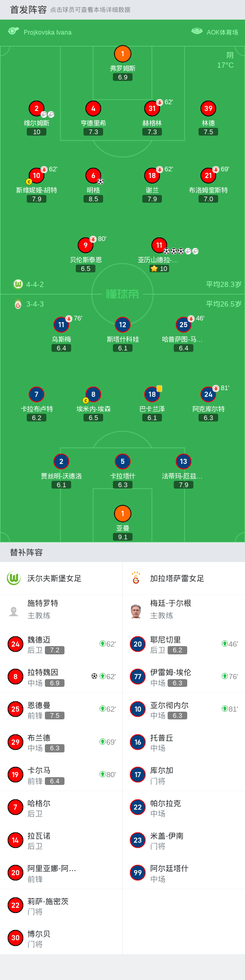The width and height of the screenshot is (245, 980).
Task: Select substitute 耶尼切里 number 20 row
Action: tap(184, 645)
